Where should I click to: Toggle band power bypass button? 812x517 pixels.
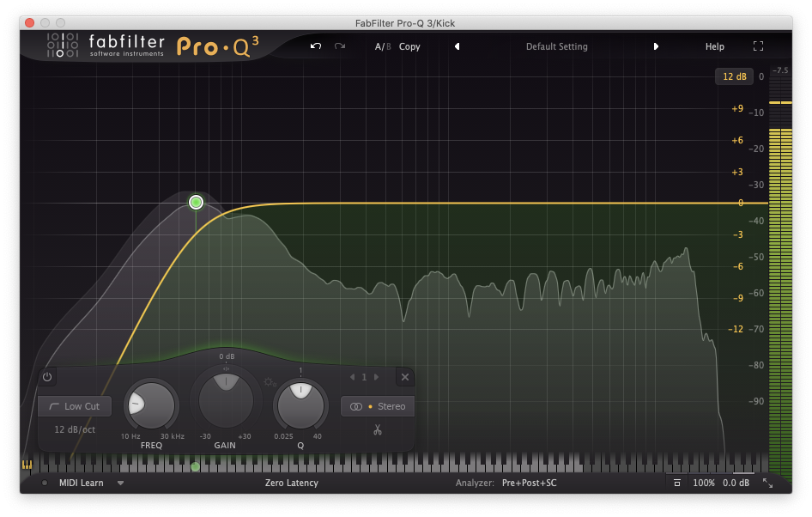[47, 377]
